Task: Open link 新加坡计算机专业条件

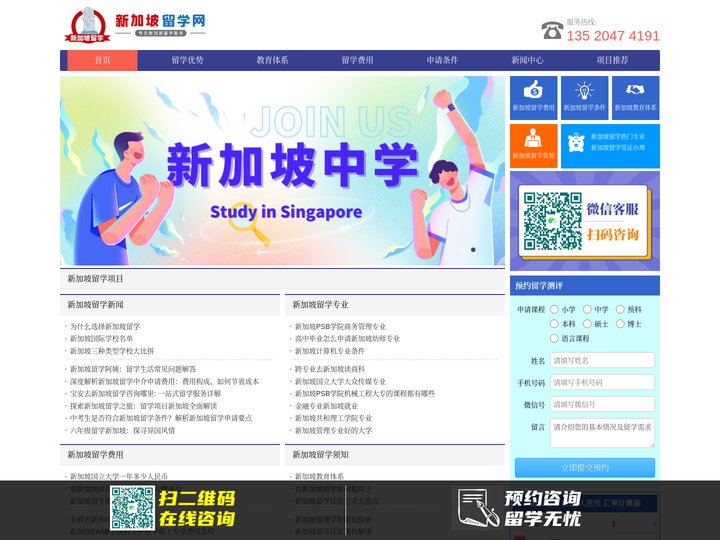Action: (330, 351)
